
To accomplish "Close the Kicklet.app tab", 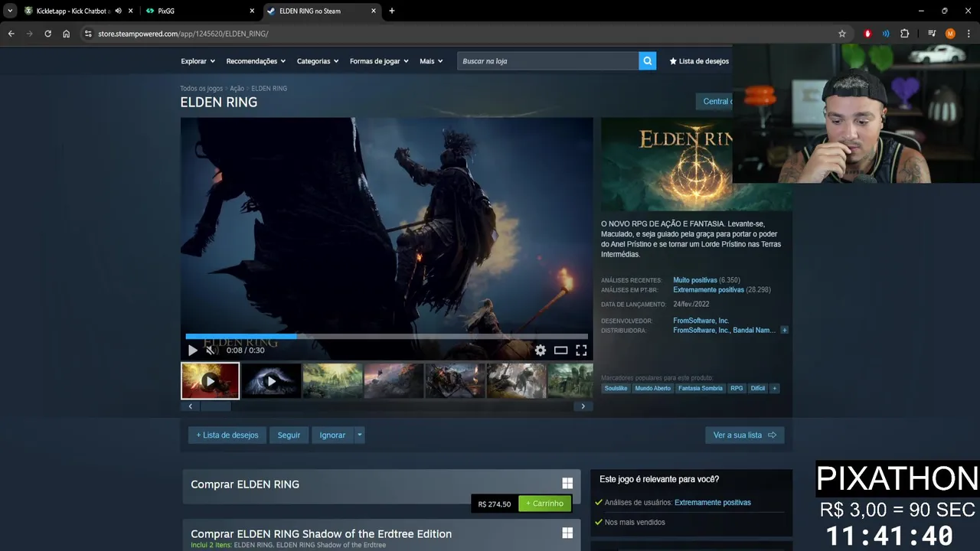I will click(x=131, y=11).
